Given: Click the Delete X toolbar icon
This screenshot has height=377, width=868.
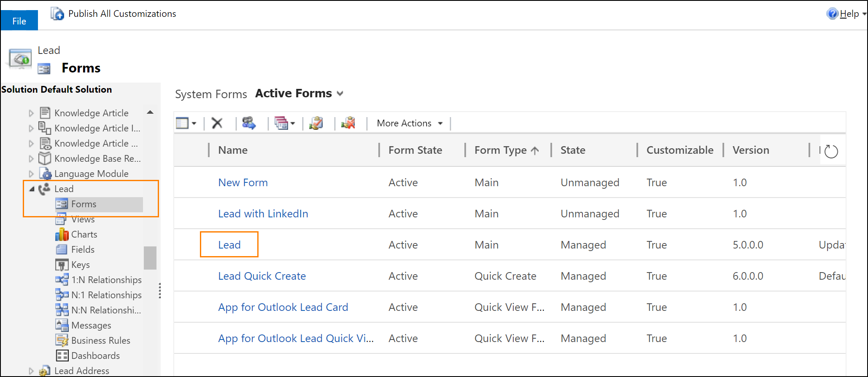Looking at the screenshot, I should [217, 123].
